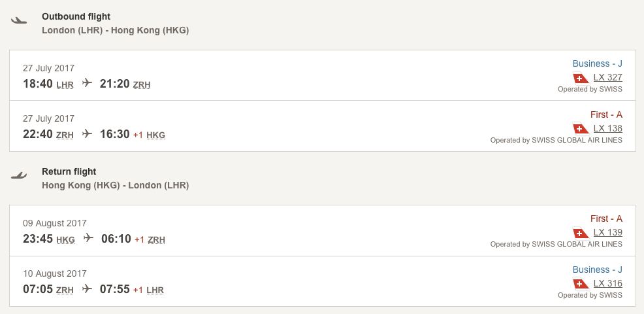Viewport: 644px width, 314px height.
Task: Open flight number link LX 139
Action: click(608, 232)
